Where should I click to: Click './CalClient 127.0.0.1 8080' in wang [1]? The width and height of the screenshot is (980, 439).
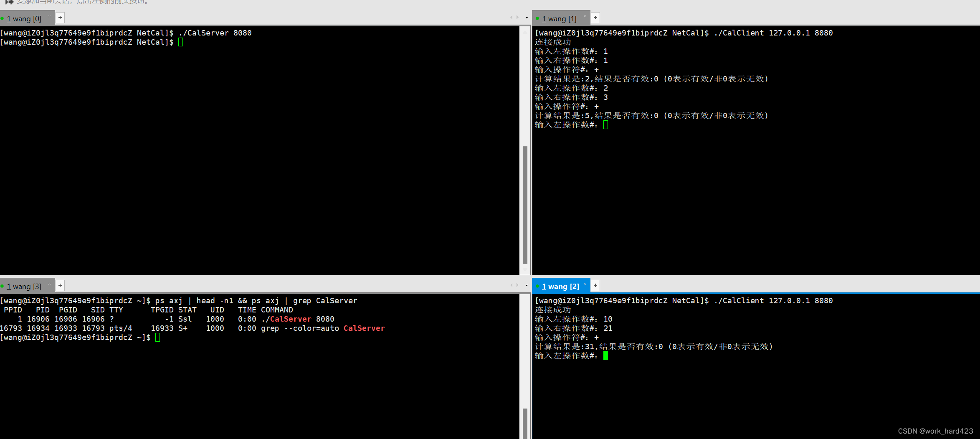(x=773, y=33)
